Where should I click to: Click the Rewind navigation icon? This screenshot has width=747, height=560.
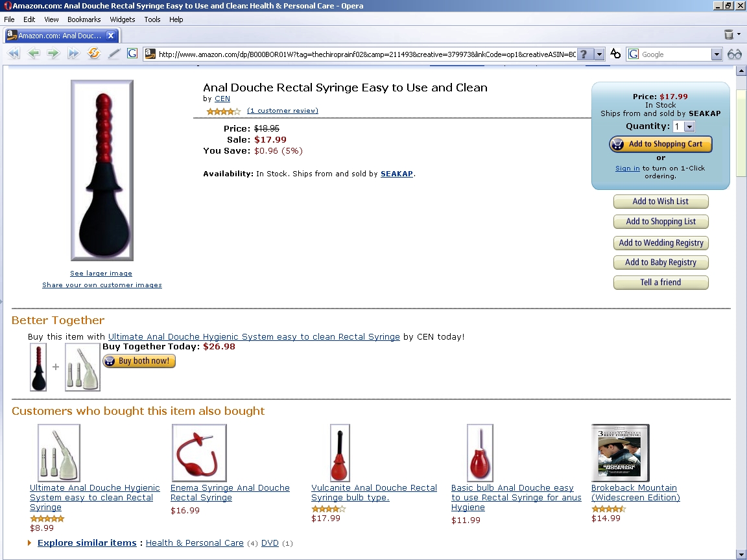point(14,54)
